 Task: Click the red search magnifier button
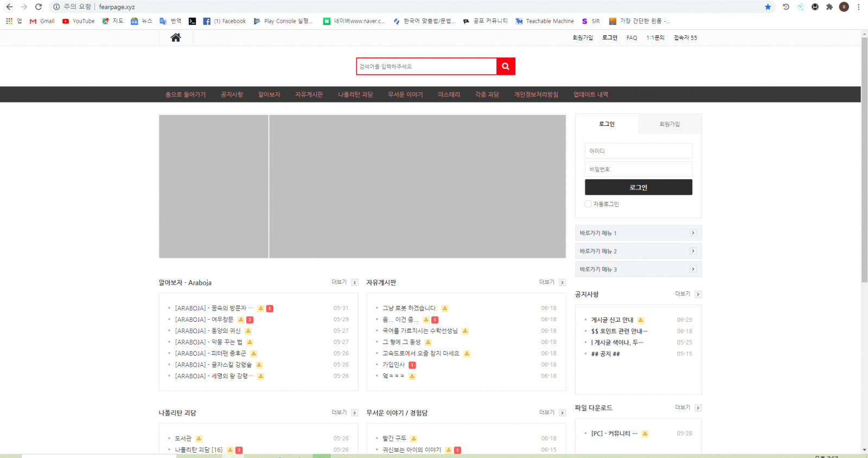point(506,66)
